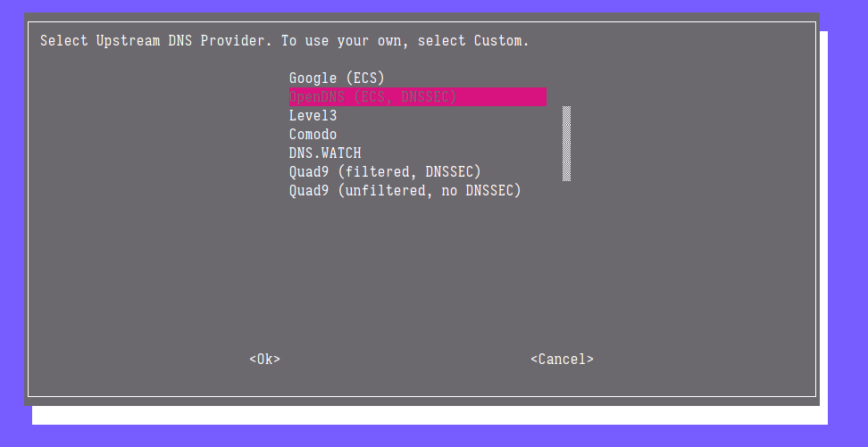Click the "Select Upstream DNS Provider" prompt text
The width and height of the screenshot is (868, 447).
[x=156, y=41]
